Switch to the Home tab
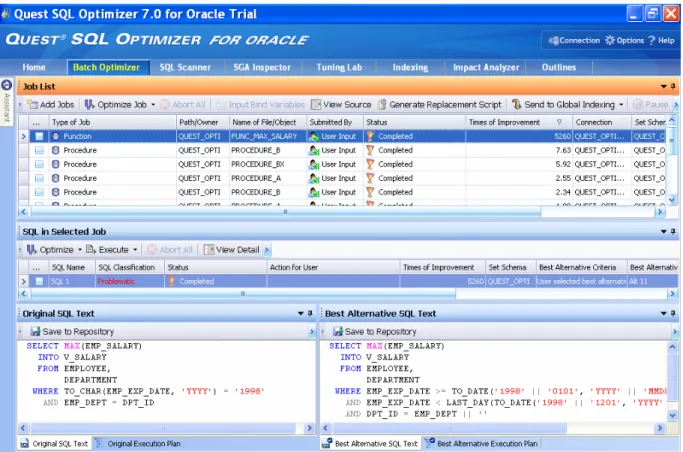683x452 pixels. point(34,67)
